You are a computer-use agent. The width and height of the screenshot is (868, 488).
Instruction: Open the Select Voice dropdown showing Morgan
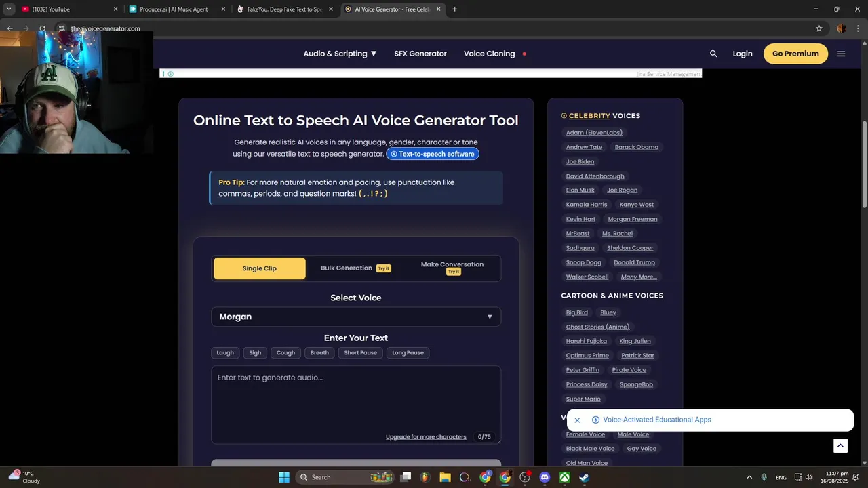pyautogui.click(x=356, y=317)
